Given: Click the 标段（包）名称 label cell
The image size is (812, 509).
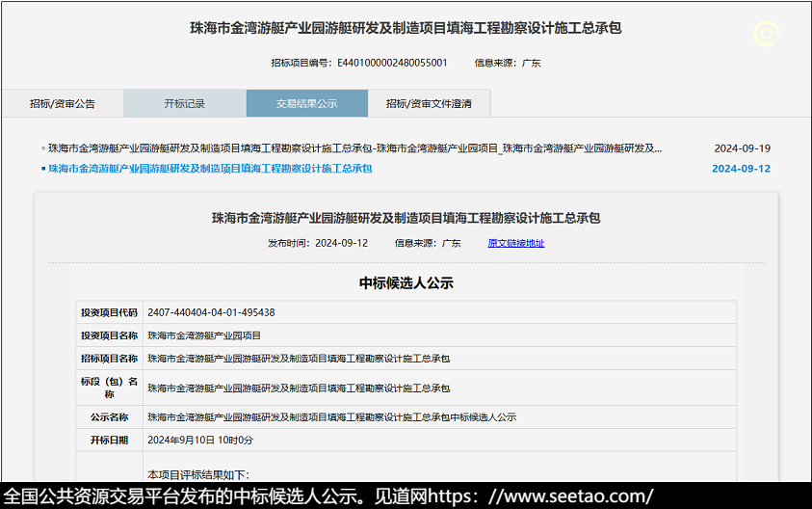Looking at the screenshot, I should (109, 388).
